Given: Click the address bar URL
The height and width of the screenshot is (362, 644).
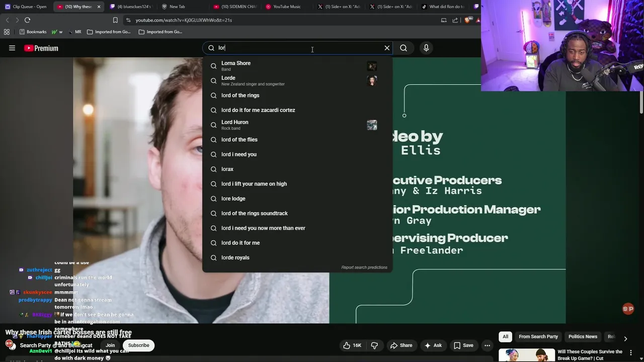Looking at the screenshot, I should point(184,20).
